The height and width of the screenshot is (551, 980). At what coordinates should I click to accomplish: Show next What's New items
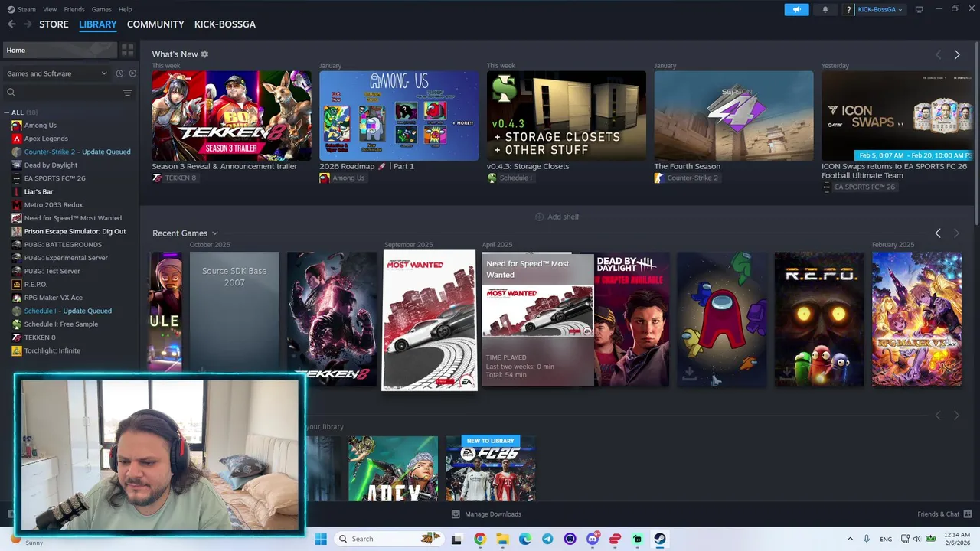point(957,54)
